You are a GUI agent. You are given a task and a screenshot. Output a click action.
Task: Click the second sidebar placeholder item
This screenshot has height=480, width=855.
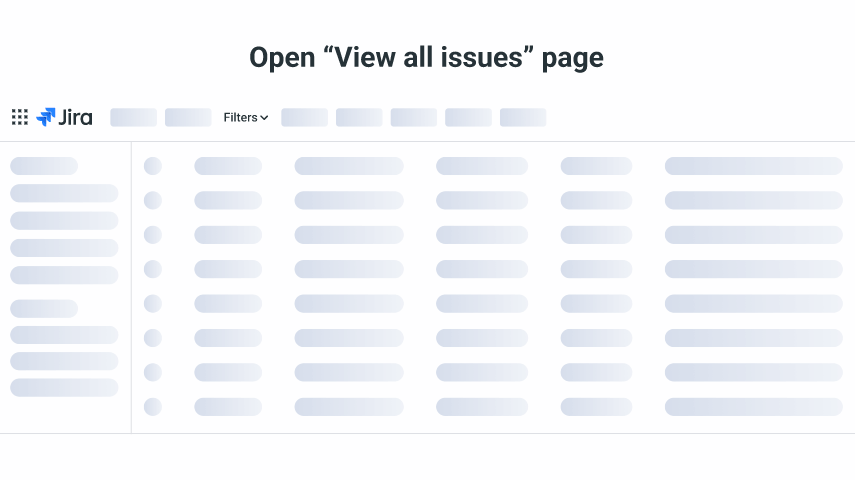click(64, 193)
